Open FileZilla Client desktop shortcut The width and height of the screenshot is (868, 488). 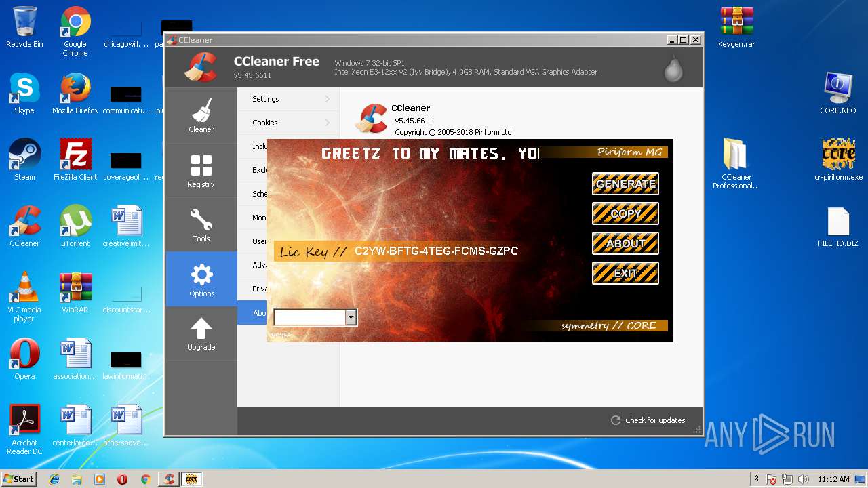click(75, 160)
